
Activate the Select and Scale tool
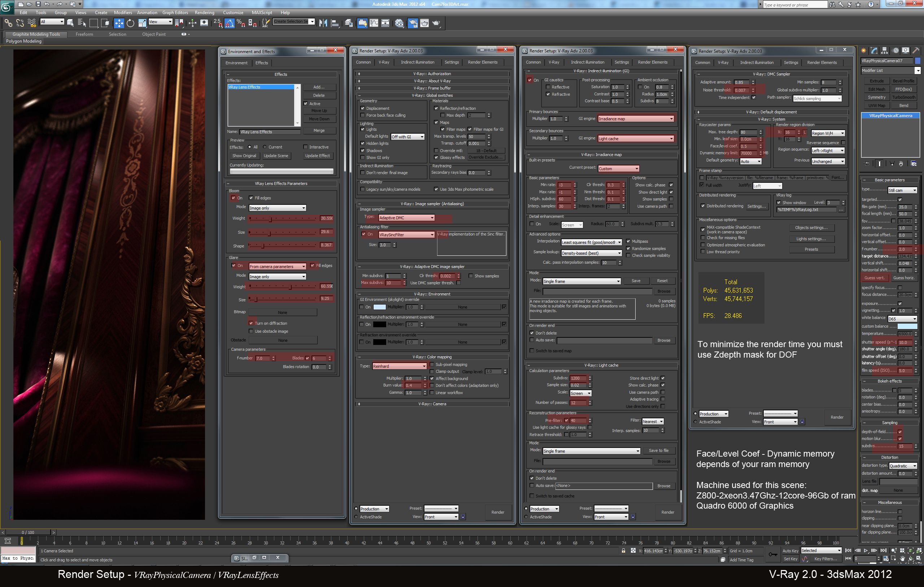(x=142, y=23)
